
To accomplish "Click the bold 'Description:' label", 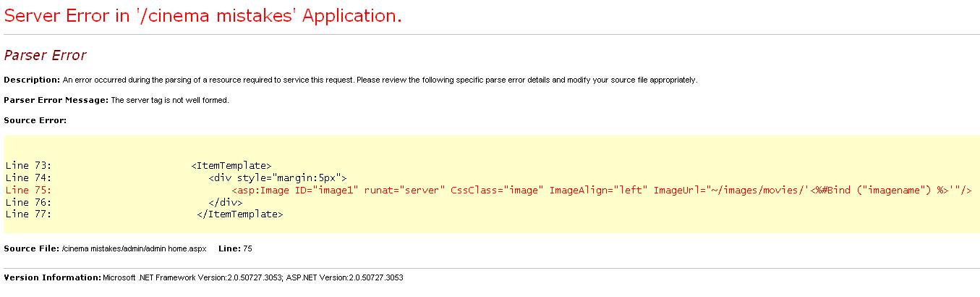I will click(32, 80).
